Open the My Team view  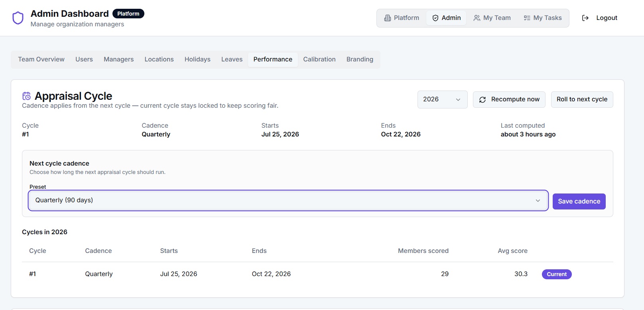pyautogui.click(x=492, y=18)
